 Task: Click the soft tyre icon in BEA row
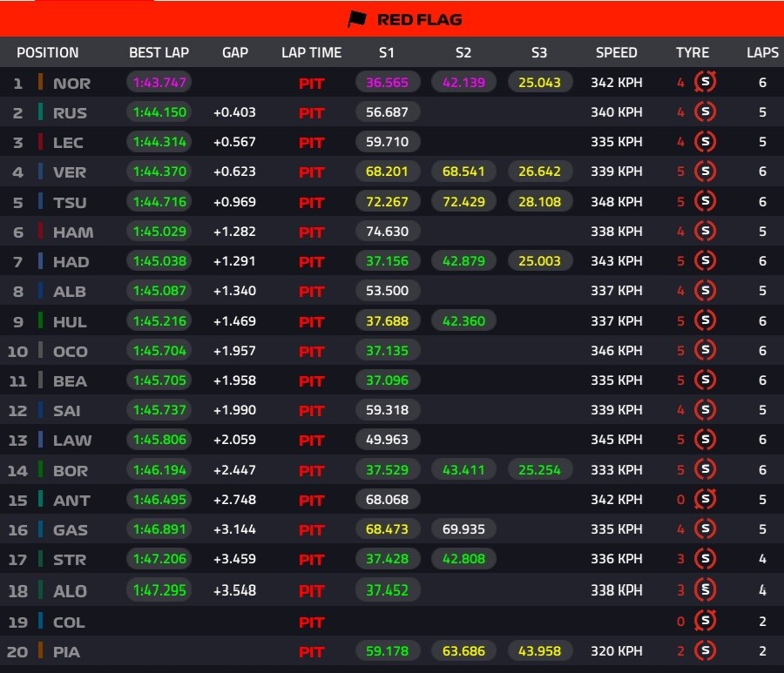pyautogui.click(x=705, y=380)
